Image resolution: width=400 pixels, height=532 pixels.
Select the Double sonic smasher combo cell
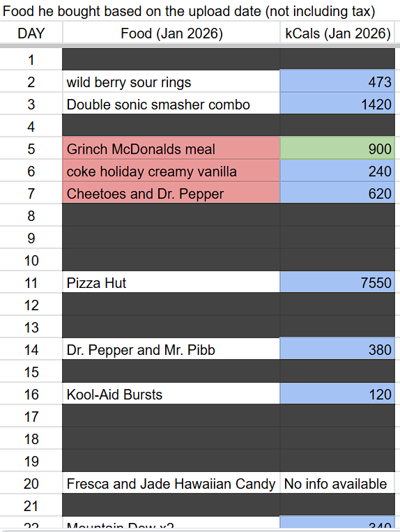click(x=171, y=104)
